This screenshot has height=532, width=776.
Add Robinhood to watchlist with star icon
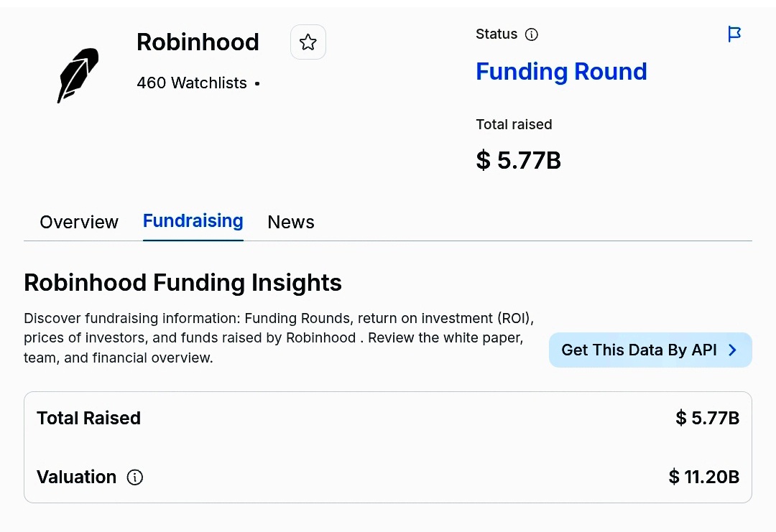point(308,42)
